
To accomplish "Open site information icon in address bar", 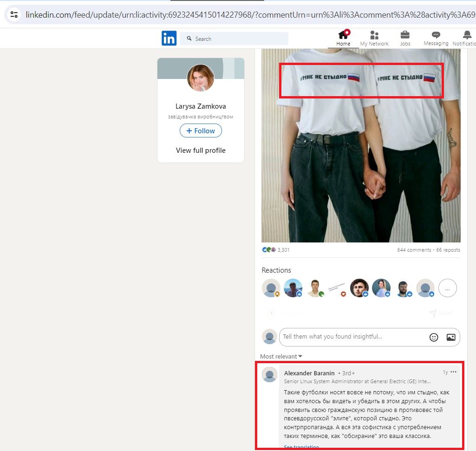I will coord(14,14).
